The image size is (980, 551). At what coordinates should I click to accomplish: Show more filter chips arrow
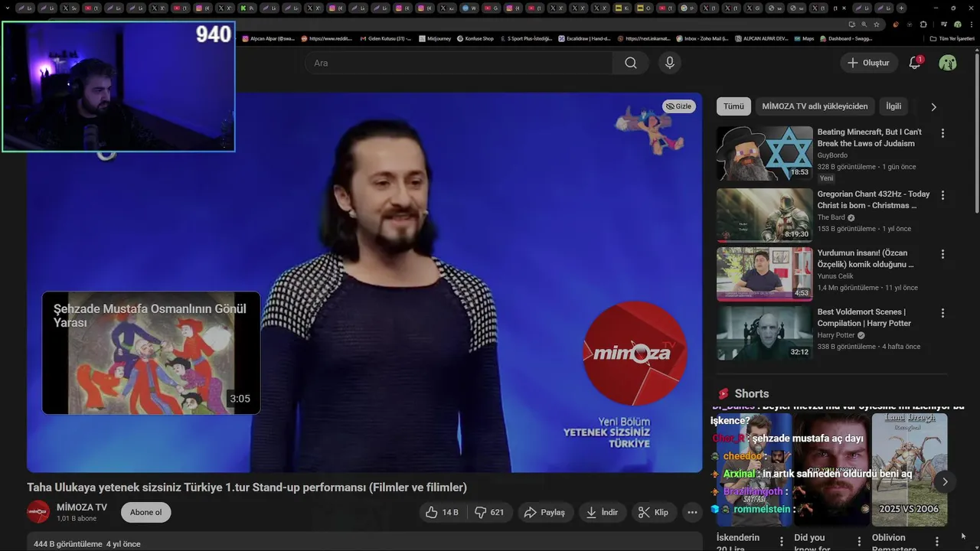933,107
